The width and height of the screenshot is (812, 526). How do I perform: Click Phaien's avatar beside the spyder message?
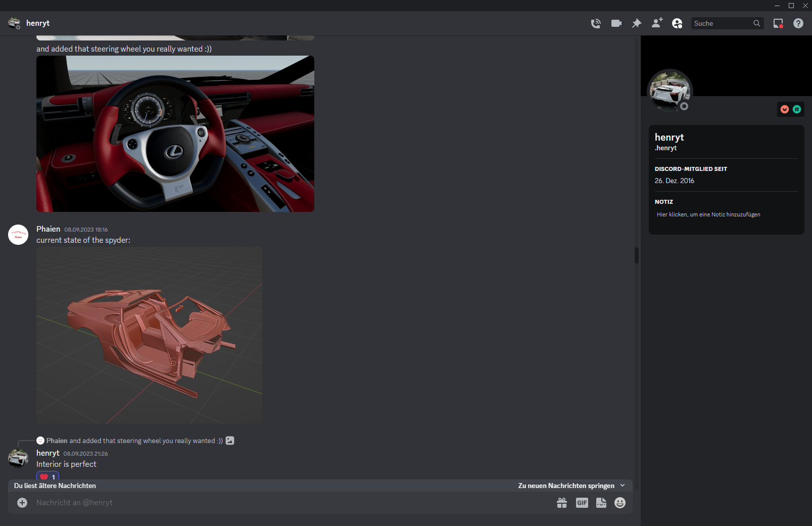(18, 235)
